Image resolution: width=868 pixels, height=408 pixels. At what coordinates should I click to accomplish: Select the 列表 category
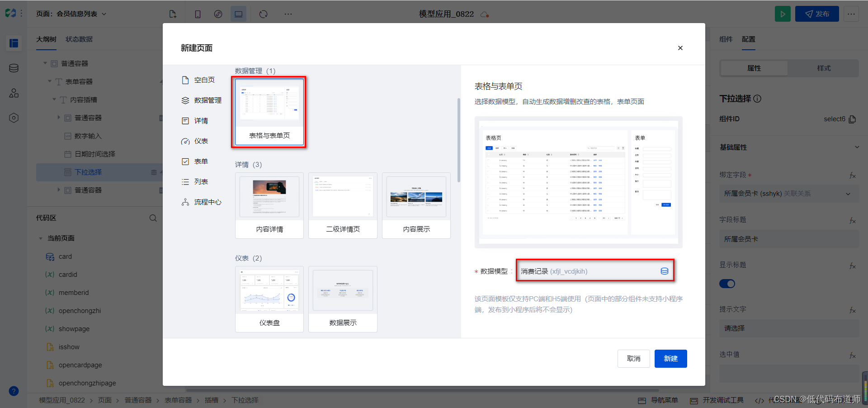pyautogui.click(x=195, y=182)
